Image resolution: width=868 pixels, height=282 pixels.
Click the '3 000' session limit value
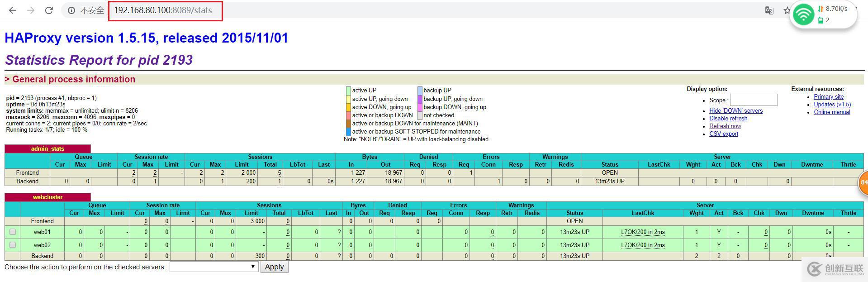click(x=257, y=221)
